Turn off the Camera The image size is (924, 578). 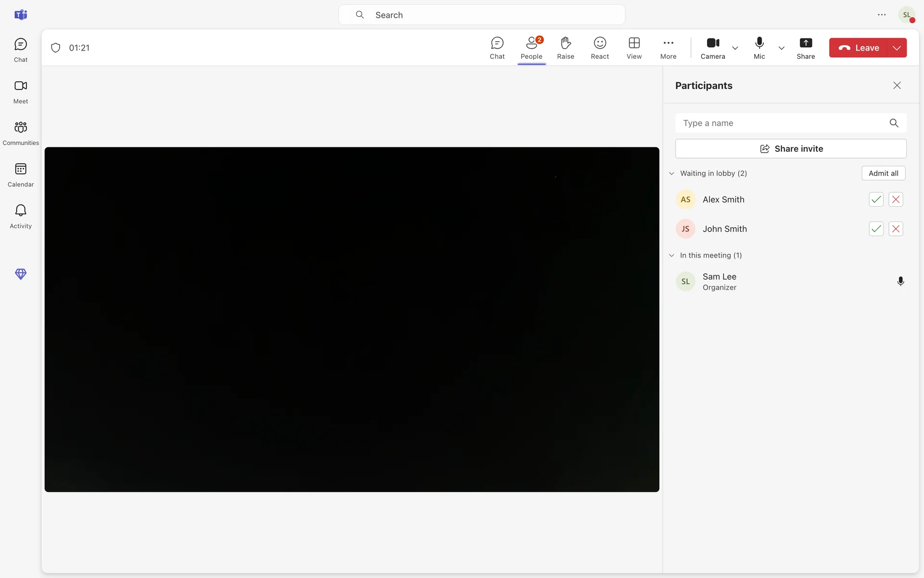pyautogui.click(x=713, y=48)
